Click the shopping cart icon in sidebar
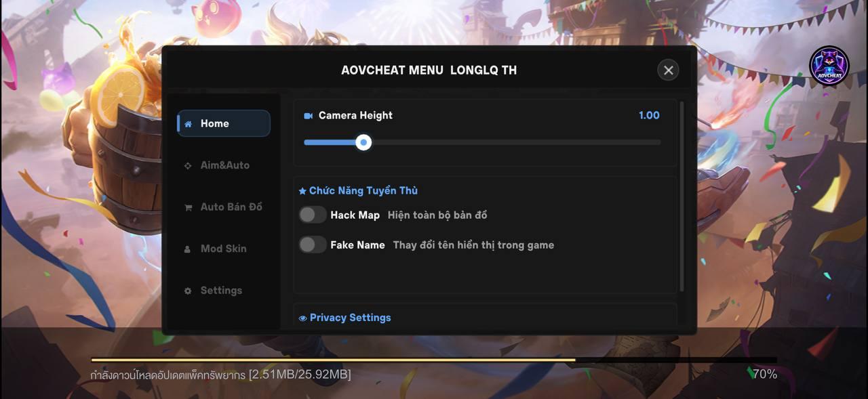 [x=188, y=207]
